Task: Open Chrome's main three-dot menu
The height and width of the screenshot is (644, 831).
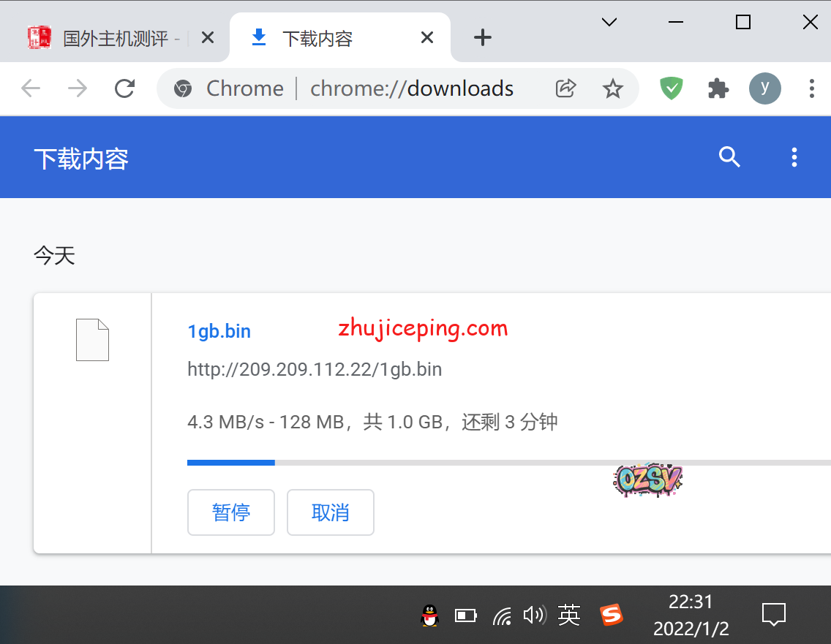Action: click(x=811, y=88)
